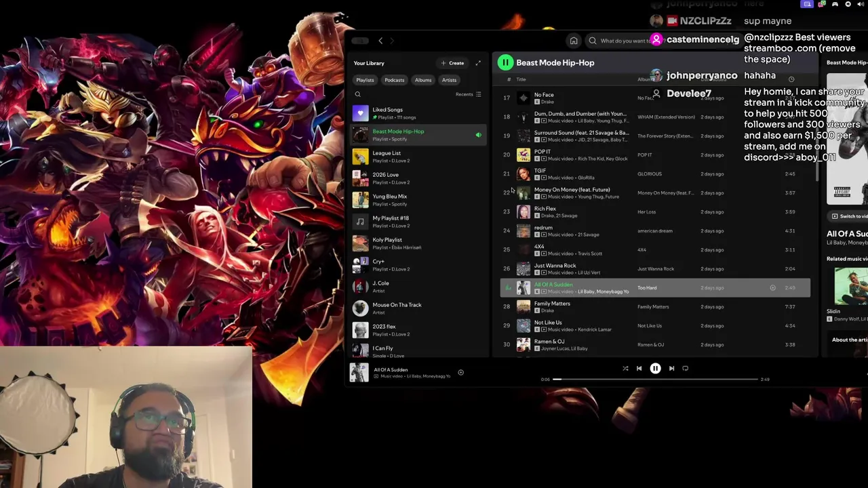The image size is (868, 488).
Task: Play the Surround Sound track
Action: pyautogui.click(x=655, y=136)
